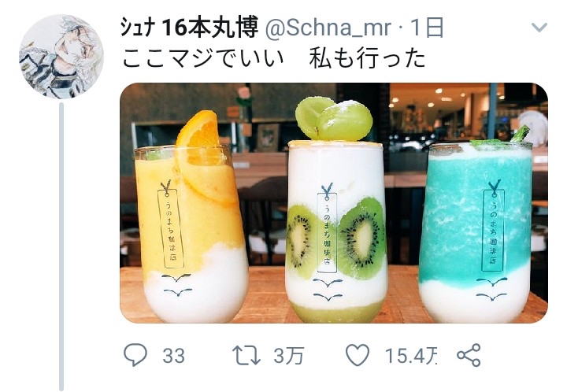Select the tweet text ここマジでいい 私も行った
This screenshot has width=567, height=392.
coord(274,59)
